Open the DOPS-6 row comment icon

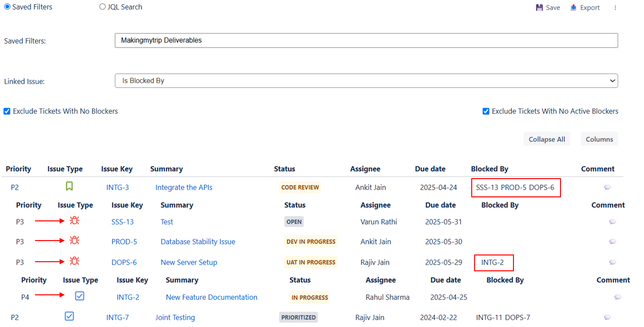click(x=612, y=262)
